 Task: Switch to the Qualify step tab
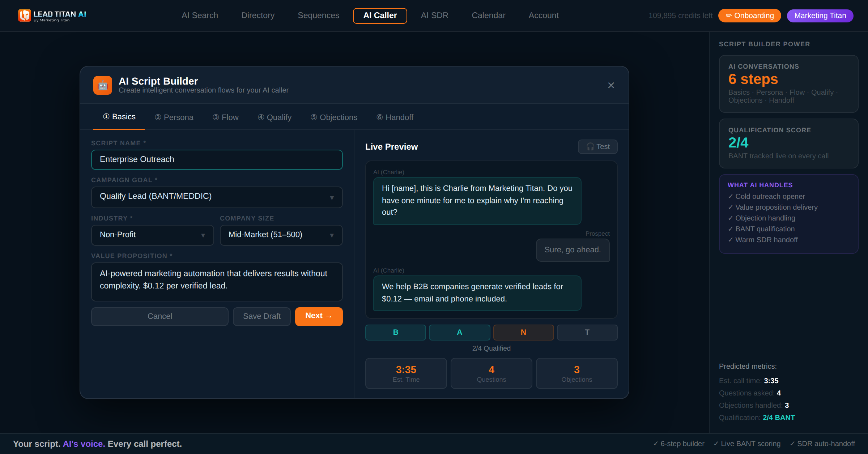click(275, 117)
